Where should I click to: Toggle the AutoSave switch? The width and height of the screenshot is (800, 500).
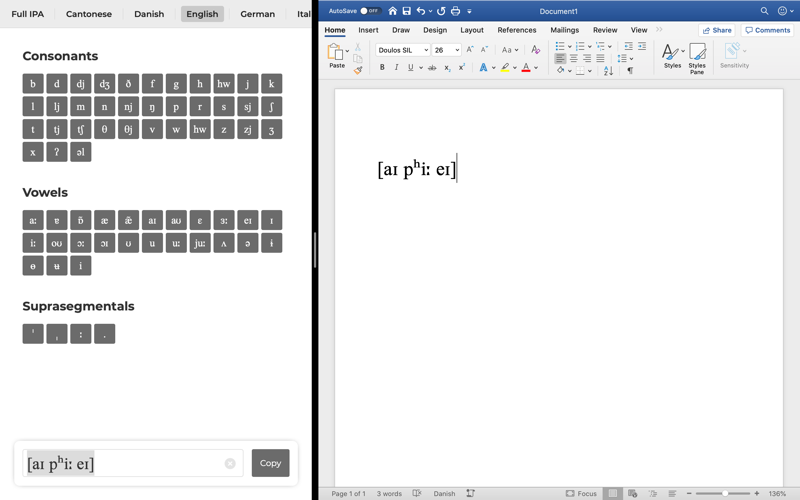point(370,11)
